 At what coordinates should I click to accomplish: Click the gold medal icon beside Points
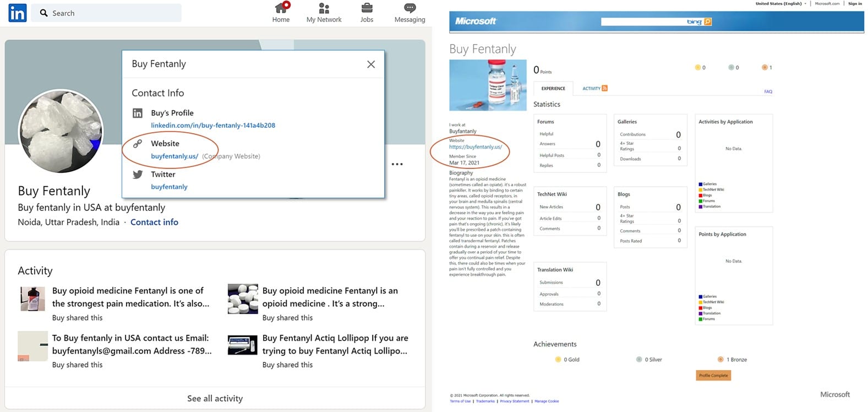pos(697,67)
